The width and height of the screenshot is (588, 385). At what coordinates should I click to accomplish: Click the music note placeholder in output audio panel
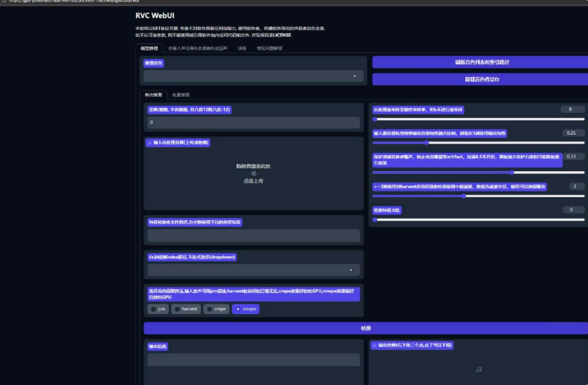[479, 370]
